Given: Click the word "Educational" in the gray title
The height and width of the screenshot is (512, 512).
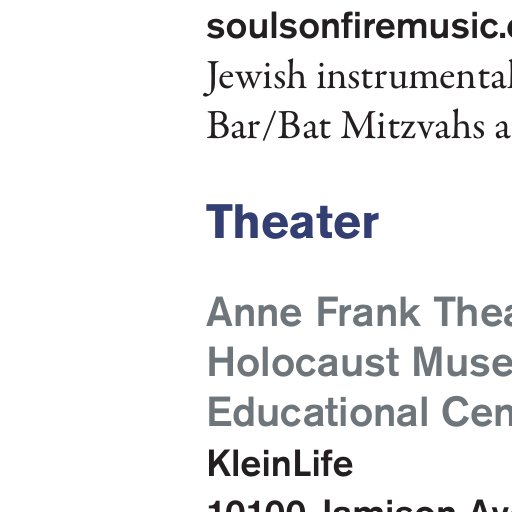Looking at the screenshot, I should [318, 412].
